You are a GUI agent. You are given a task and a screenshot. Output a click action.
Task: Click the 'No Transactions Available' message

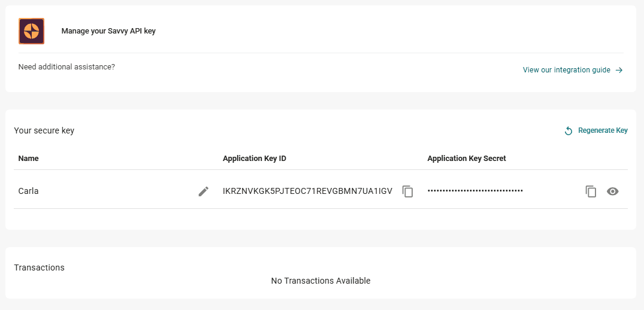pyautogui.click(x=321, y=281)
